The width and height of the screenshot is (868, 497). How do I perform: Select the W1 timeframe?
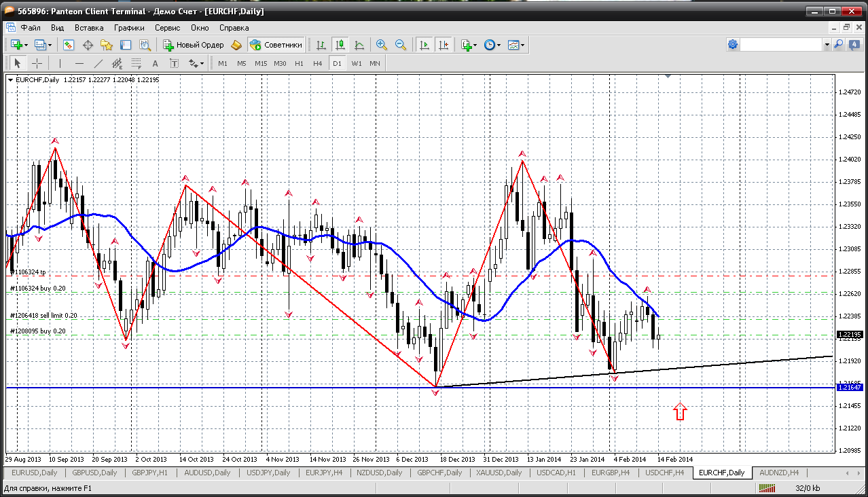tap(357, 63)
